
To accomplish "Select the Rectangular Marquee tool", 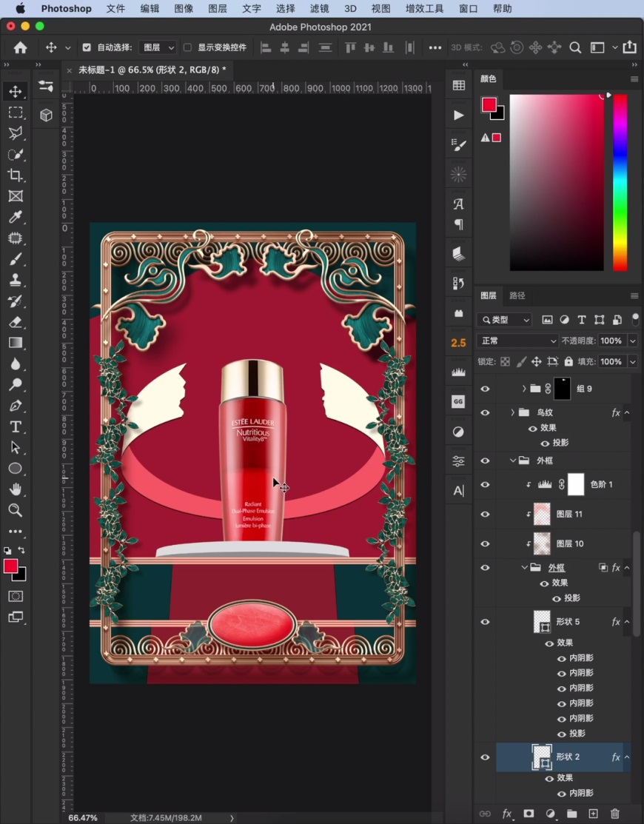I will (16, 113).
